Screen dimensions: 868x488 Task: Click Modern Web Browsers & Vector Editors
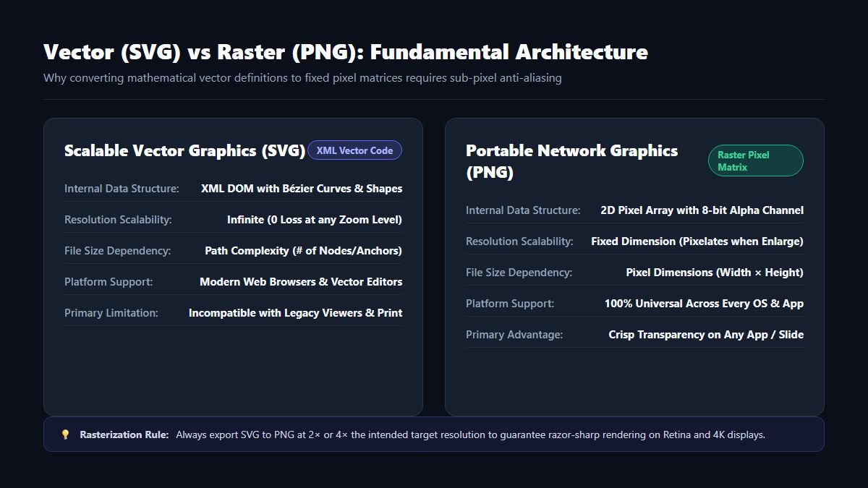[301, 282]
